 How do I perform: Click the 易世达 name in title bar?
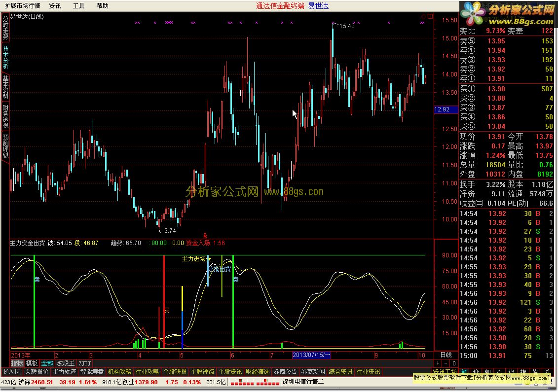coord(318,6)
